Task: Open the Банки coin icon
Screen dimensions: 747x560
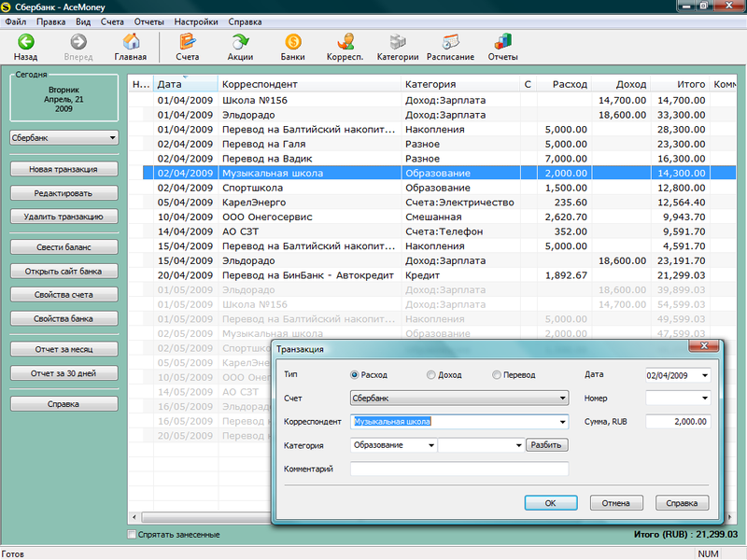Action: [292, 42]
